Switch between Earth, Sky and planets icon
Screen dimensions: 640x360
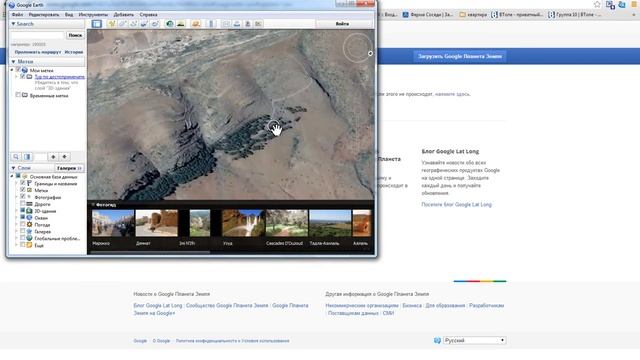tap(196, 24)
